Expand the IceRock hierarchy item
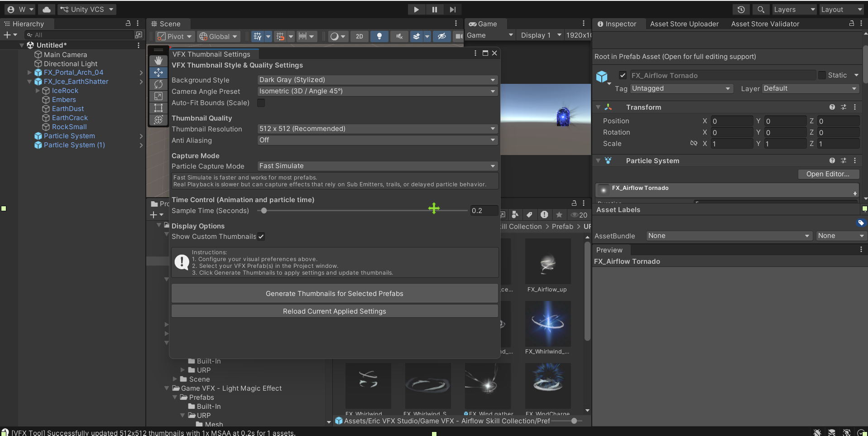This screenshot has width=868, height=436. coord(38,91)
